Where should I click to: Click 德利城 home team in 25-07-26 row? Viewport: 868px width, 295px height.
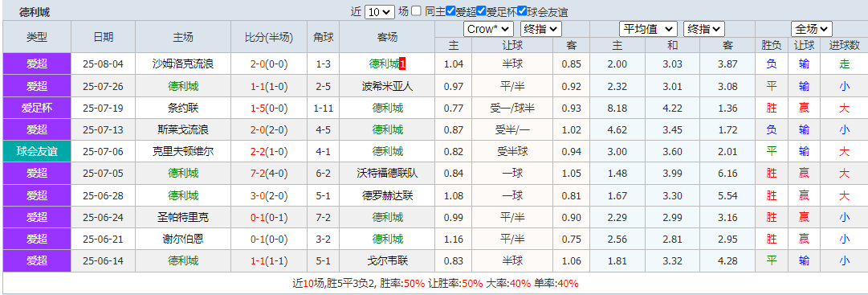[x=183, y=86]
